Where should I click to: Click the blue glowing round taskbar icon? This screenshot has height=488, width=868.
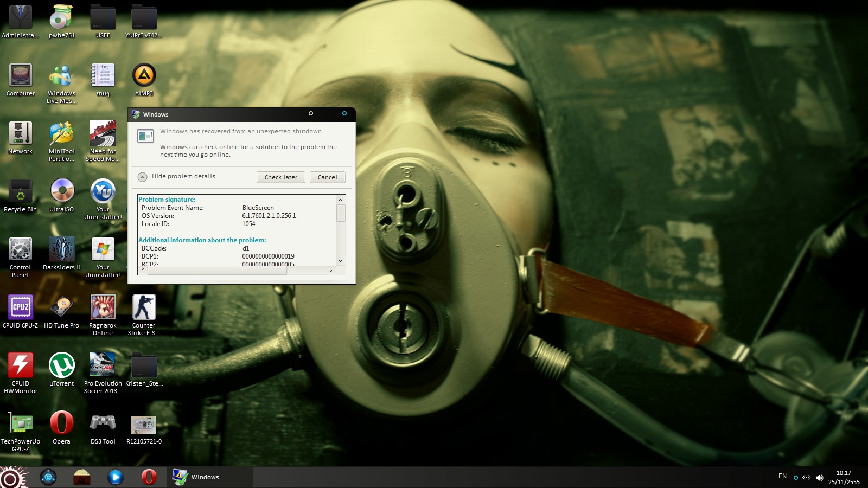coord(48,477)
